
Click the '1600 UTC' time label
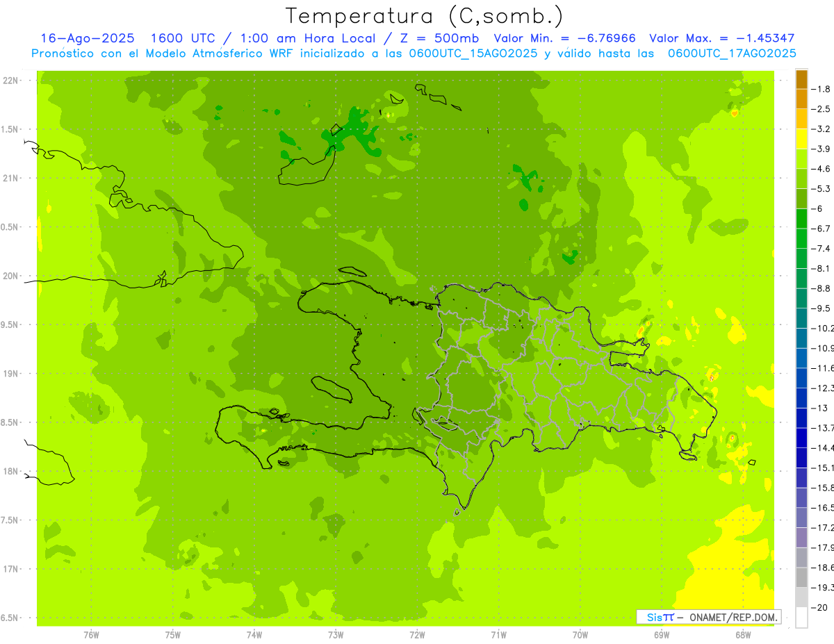(182, 39)
